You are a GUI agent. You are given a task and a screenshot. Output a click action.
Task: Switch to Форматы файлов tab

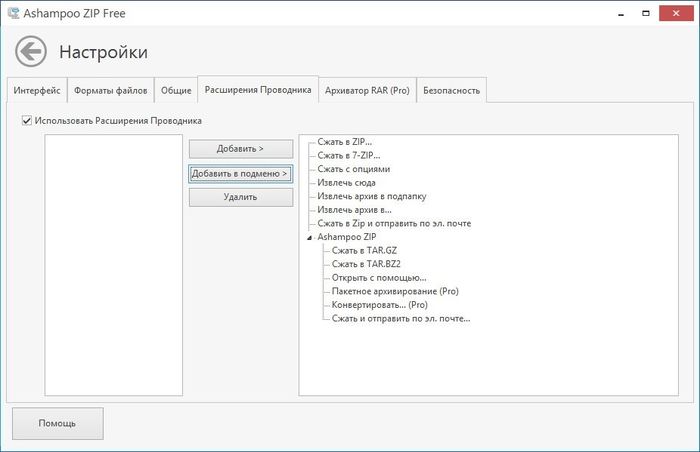(x=110, y=91)
